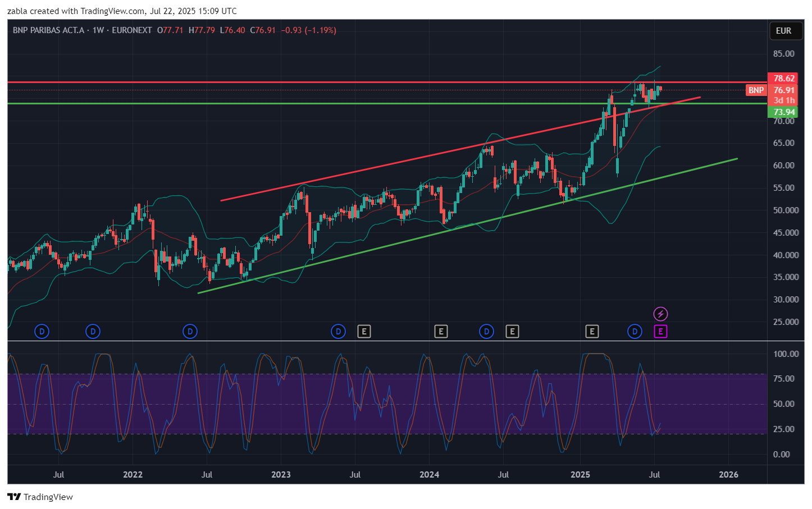Click the leftmost dividend D marker
812x509 pixels.
pos(42,332)
